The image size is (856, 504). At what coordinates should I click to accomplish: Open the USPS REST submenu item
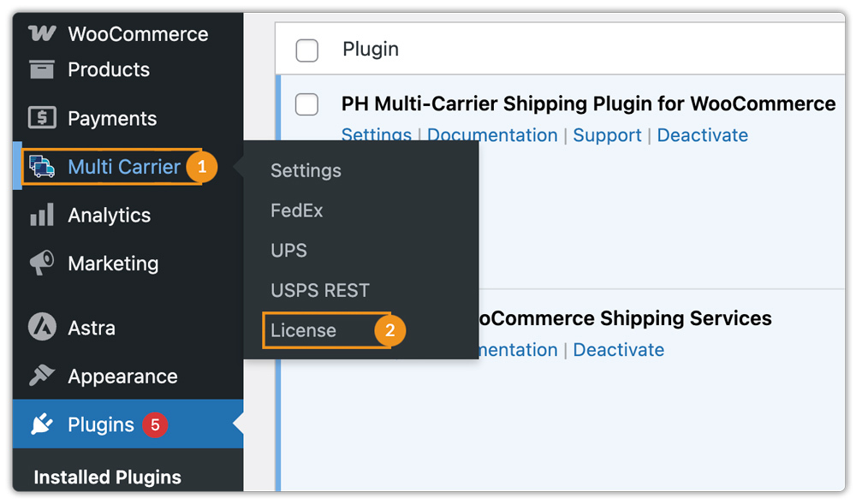tap(320, 290)
